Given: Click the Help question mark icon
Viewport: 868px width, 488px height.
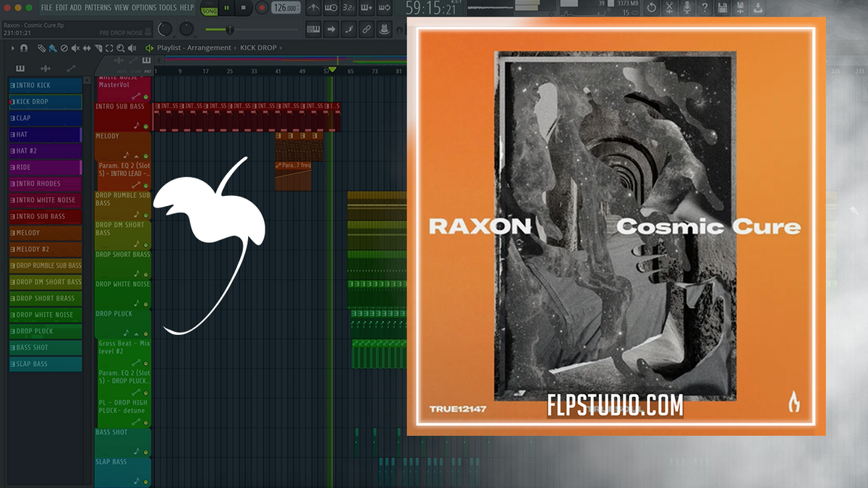Looking at the screenshot, I should click(705, 7).
